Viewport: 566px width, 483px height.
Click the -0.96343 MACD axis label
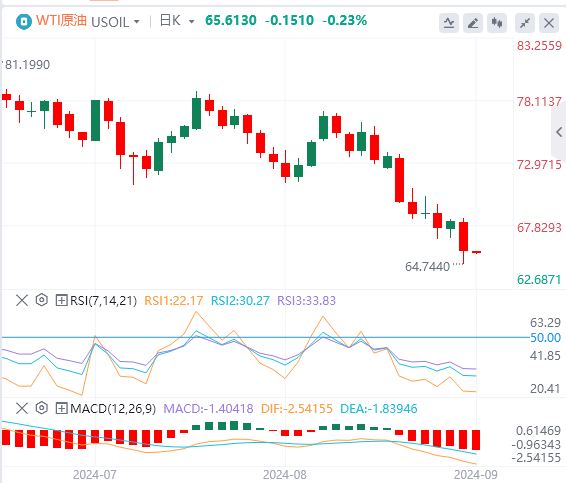[x=536, y=444]
